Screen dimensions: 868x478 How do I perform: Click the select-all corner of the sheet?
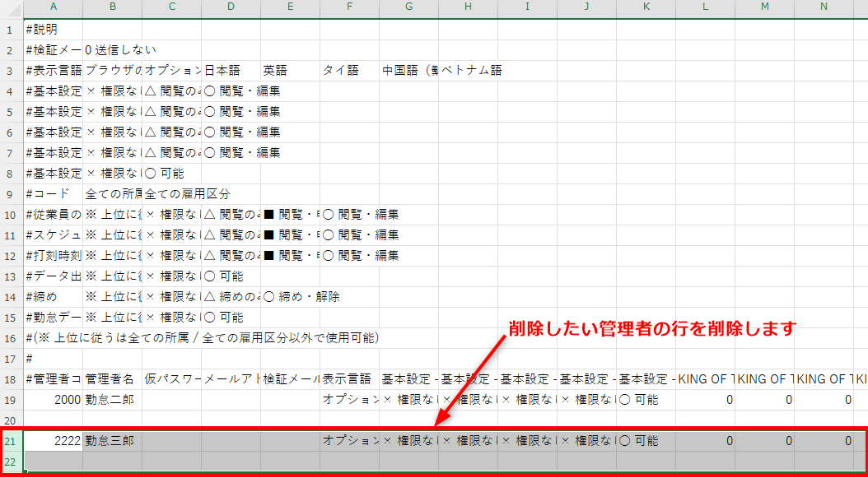(x=12, y=8)
